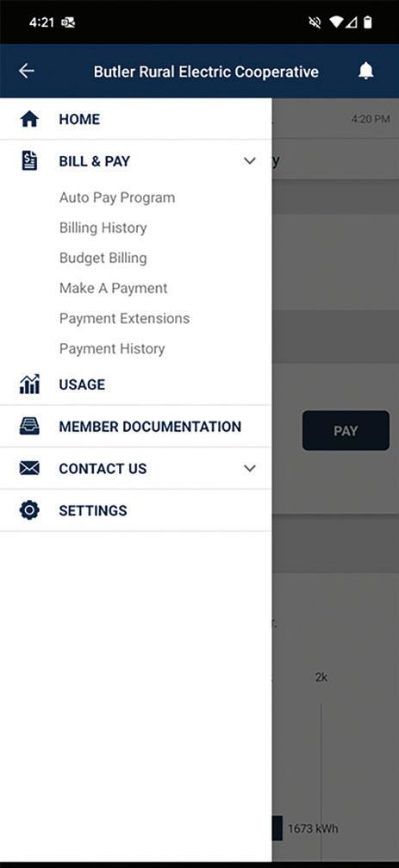The height and width of the screenshot is (868, 399).
Task: Tap the Member Documentation inbox tray icon
Action: pos(29,427)
